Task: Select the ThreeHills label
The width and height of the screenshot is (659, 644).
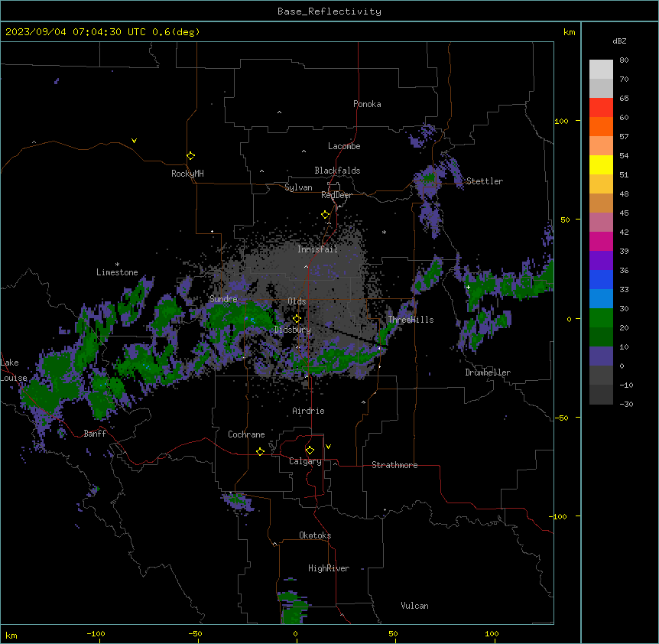Action: pyautogui.click(x=411, y=320)
